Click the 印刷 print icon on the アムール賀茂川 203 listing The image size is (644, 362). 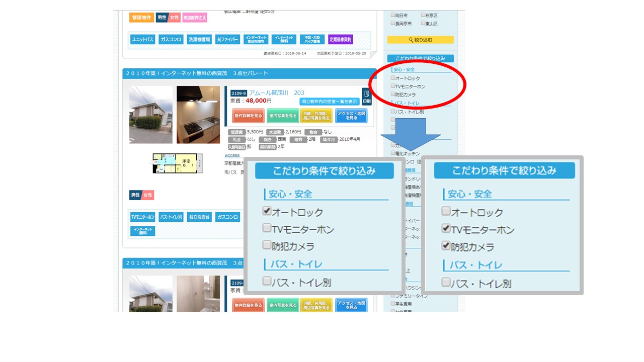pos(366,97)
